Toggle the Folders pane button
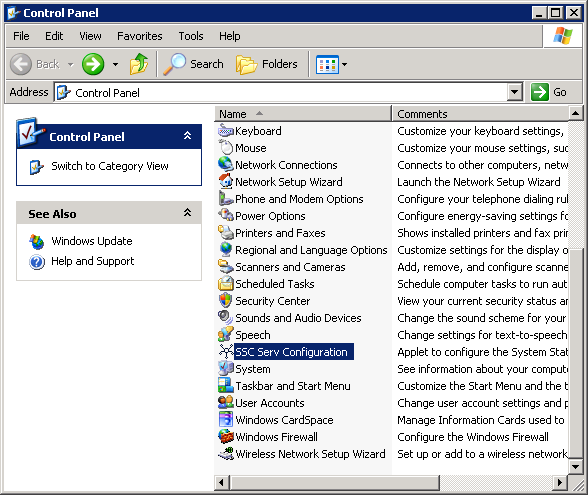 click(x=267, y=64)
